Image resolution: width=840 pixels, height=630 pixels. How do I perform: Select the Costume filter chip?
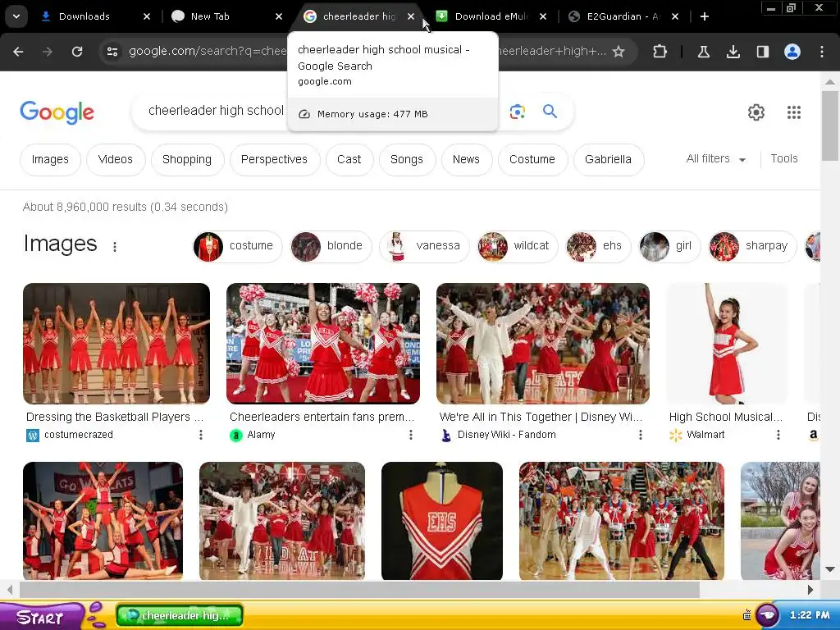coord(532,160)
